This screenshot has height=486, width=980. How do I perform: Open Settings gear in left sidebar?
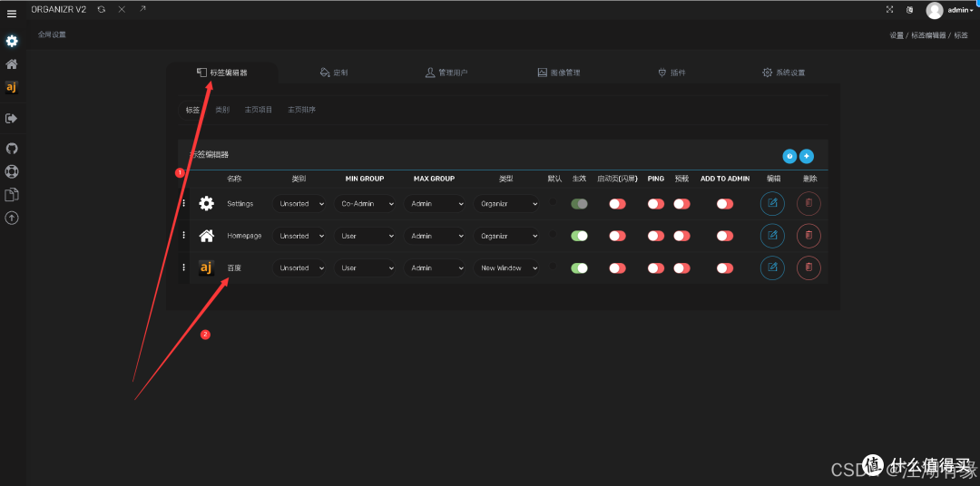tap(12, 41)
